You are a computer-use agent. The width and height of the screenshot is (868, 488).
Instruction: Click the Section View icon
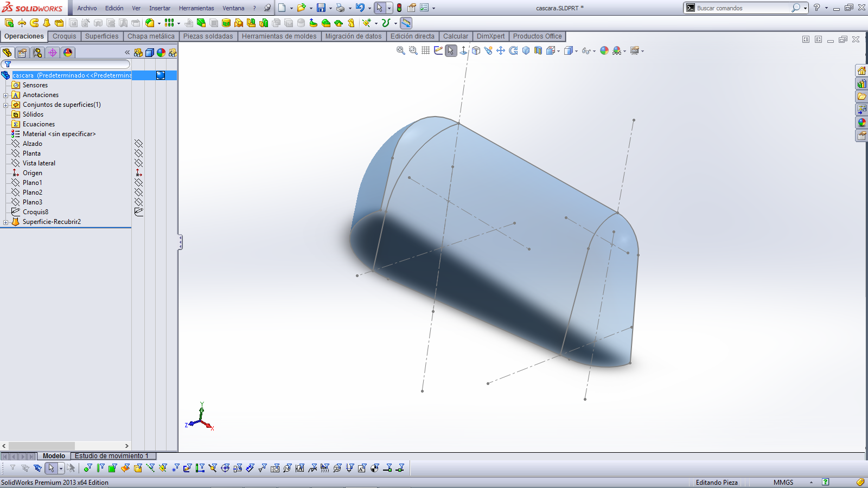coord(538,50)
